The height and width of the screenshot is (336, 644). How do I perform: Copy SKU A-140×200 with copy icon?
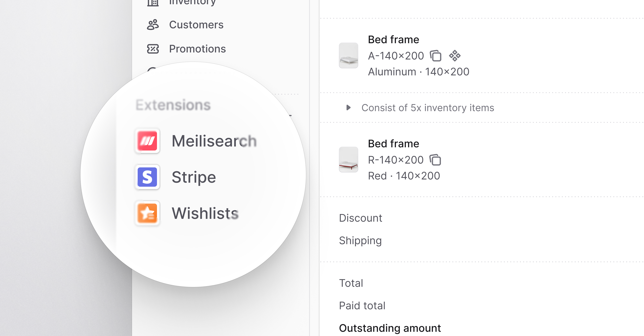436,56
